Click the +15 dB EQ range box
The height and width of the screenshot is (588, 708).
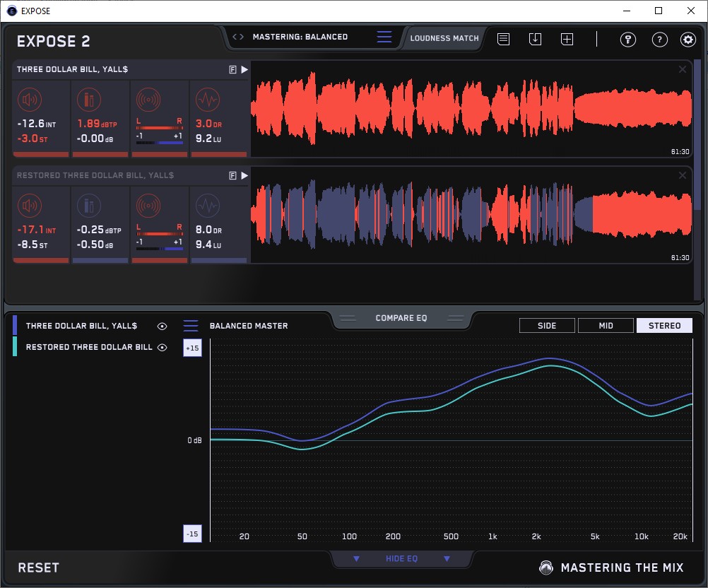tap(192, 348)
